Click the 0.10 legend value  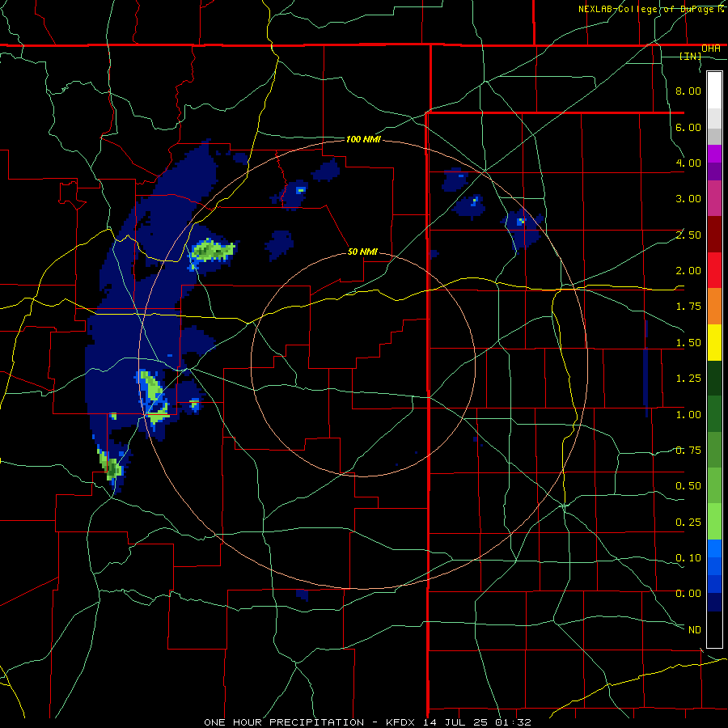tap(688, 558)
